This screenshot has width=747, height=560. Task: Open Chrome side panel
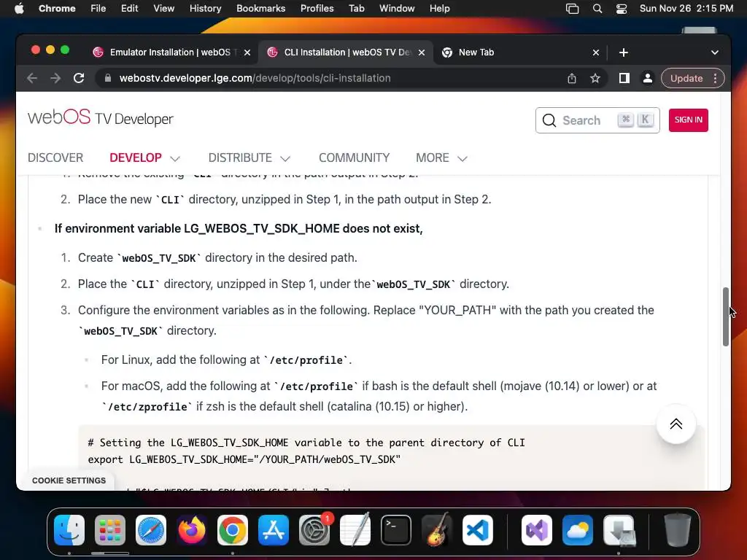coord(624,78)
